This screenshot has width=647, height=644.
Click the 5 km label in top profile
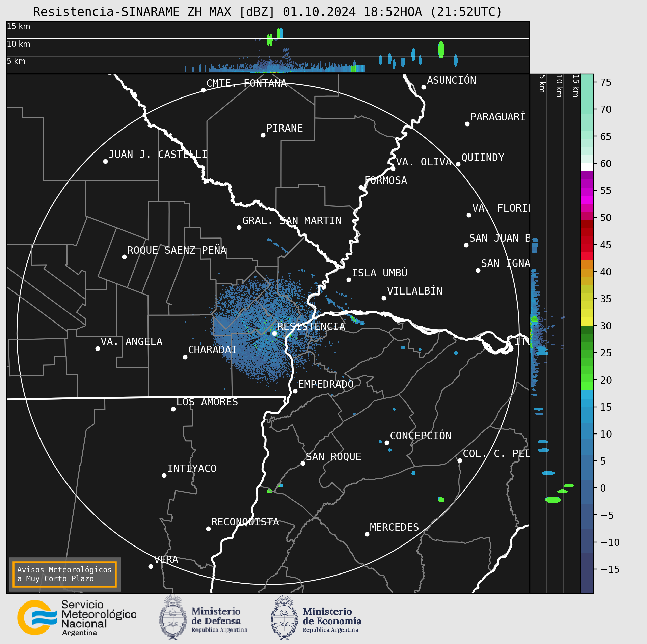pyautogui.click(x=16, y=61)
